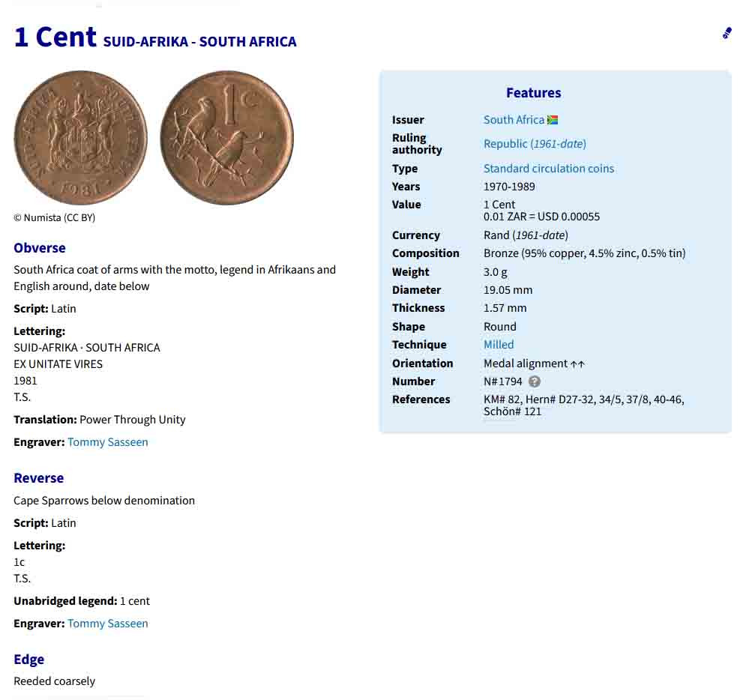746x700 pixels.
Task: Click the Obverse section heading
Action: [x=40, y=248]
